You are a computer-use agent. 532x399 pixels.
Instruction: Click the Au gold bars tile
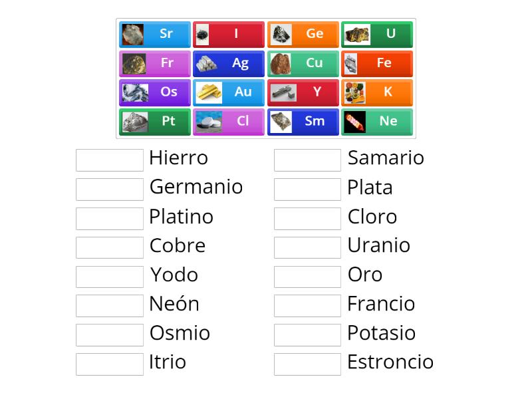[228, 92]
